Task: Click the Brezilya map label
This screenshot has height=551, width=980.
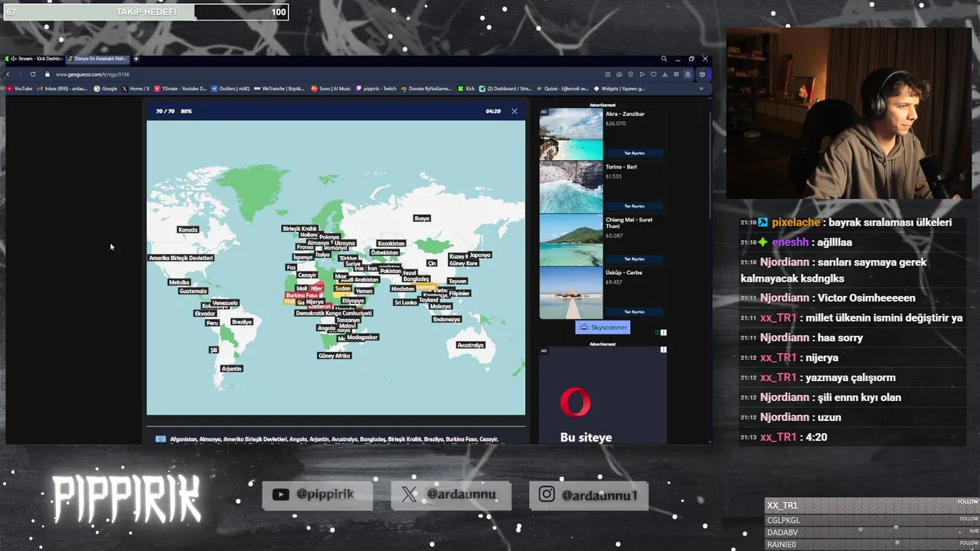Action: pos(242,322)
